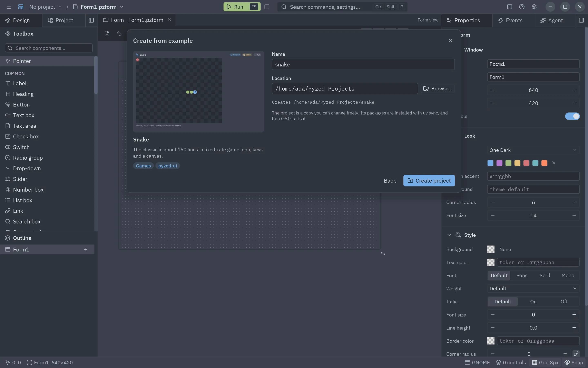Click the undo arrow icon
Screen dimensions: 588x368
[x=119, y=34]
